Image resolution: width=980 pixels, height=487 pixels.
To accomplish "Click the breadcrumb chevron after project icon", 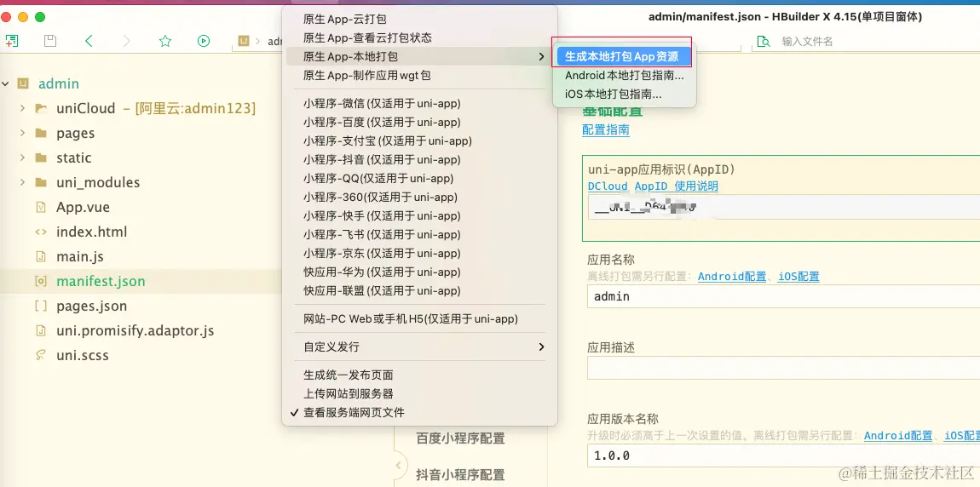I will click(x=257, y=41).
